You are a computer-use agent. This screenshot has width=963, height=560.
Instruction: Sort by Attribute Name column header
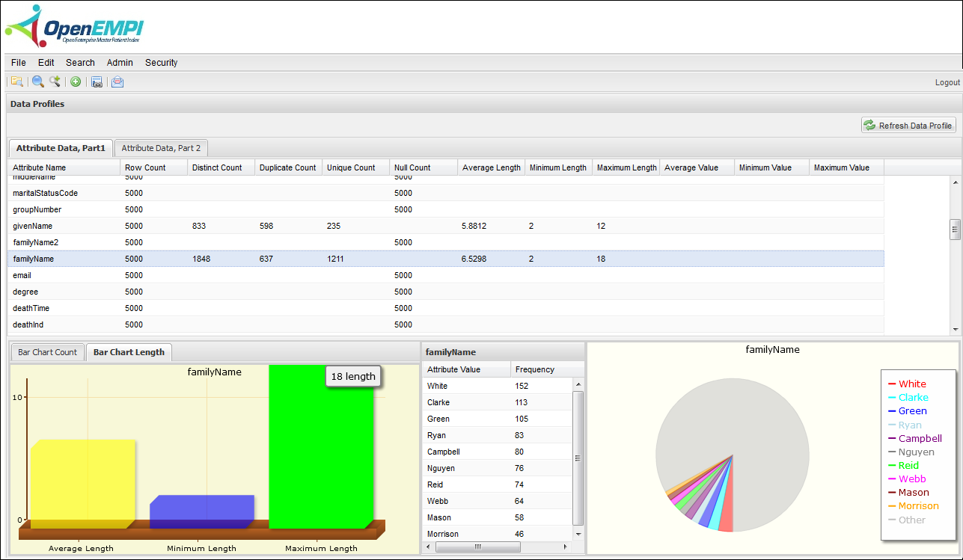pos(64,167)
